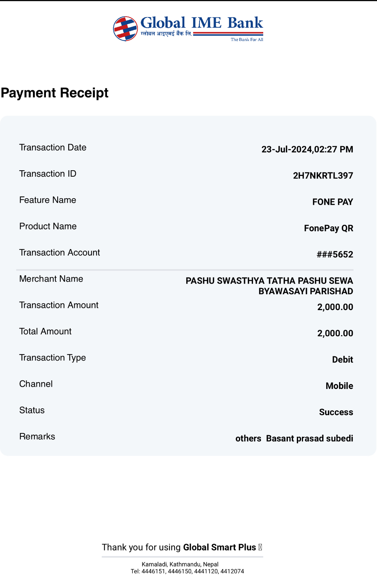Click the Payment Receipt heading

coord(55,93)
